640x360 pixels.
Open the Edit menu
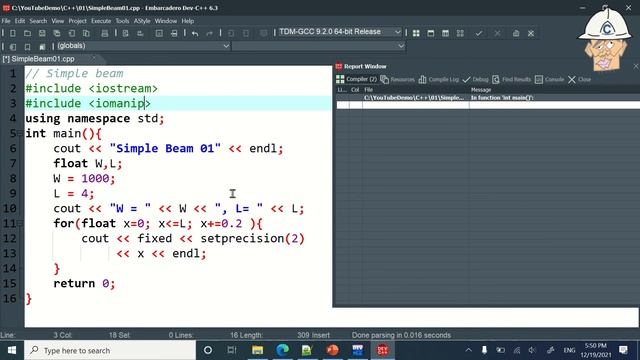(x=20, y=21)
